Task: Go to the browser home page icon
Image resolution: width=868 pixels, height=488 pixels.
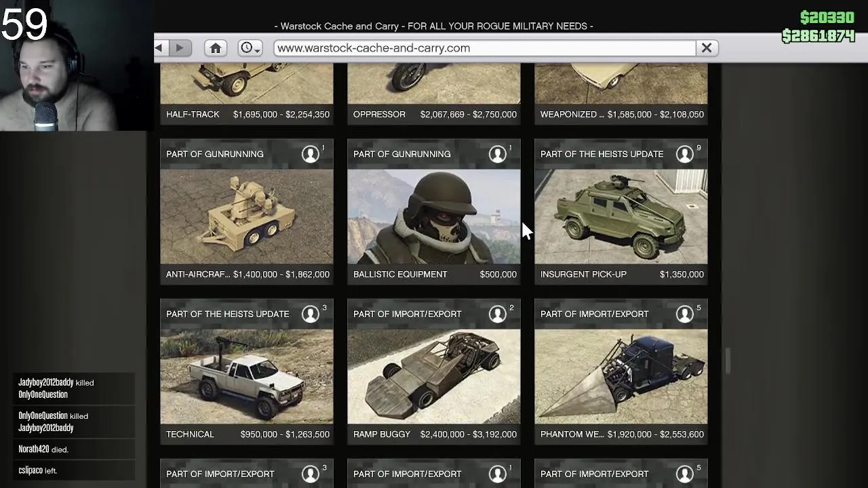Action: pyautogui.click(x=216, y=48)
